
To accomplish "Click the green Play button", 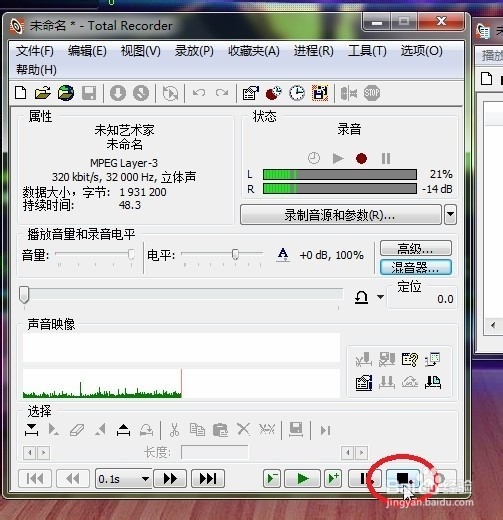I will pyautogui.click(x=302, y=479).
